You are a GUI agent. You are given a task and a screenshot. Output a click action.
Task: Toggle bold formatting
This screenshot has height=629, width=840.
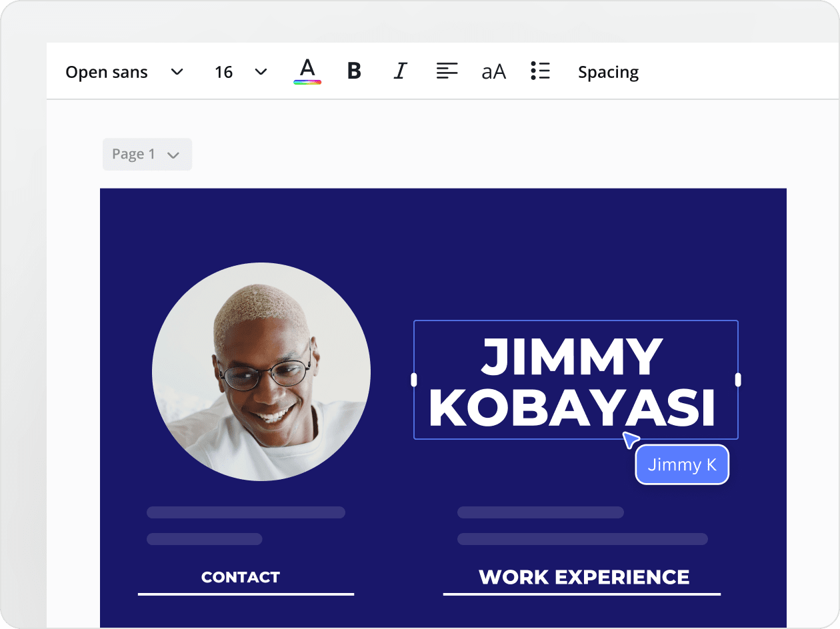tap(354, 71)
